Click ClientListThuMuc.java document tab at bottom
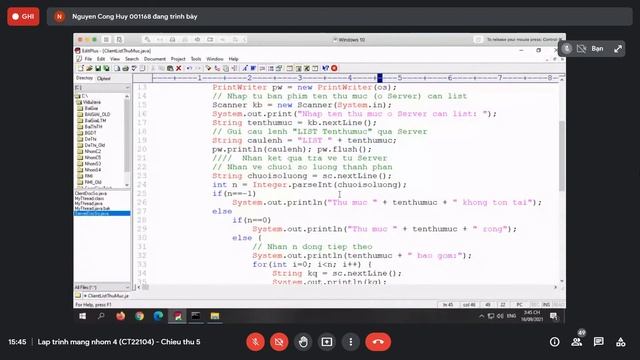 pyautogui.click(x=106, y=296)
